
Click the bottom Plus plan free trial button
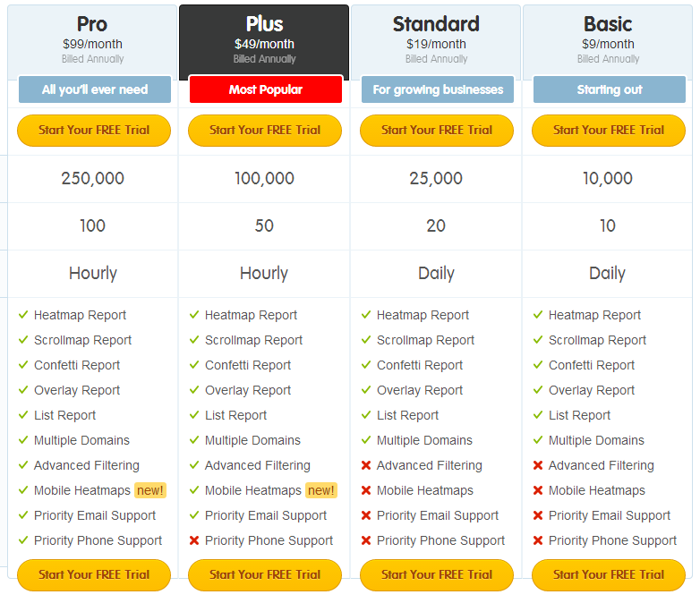tap(265, 575)
